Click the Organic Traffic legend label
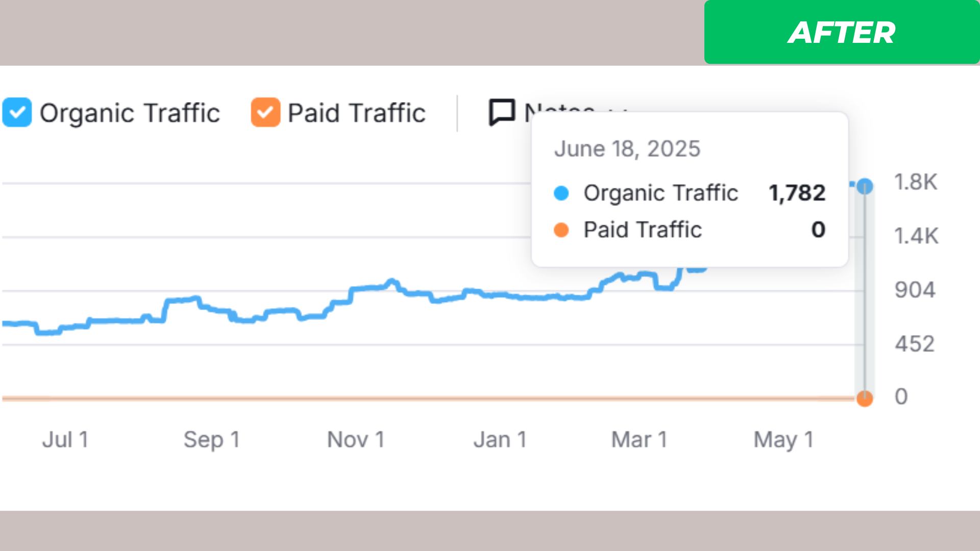The image size is (980, 551). point(130,113)
